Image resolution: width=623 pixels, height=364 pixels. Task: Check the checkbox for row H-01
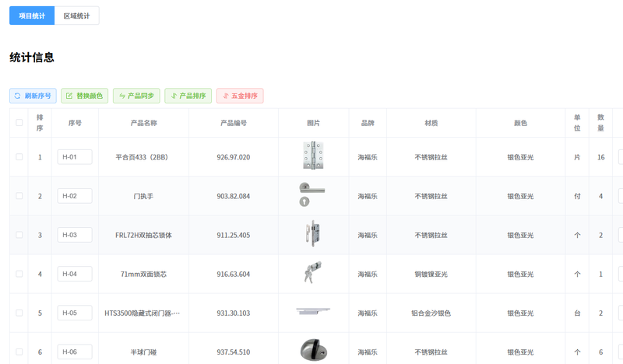[x=19, y=157]
